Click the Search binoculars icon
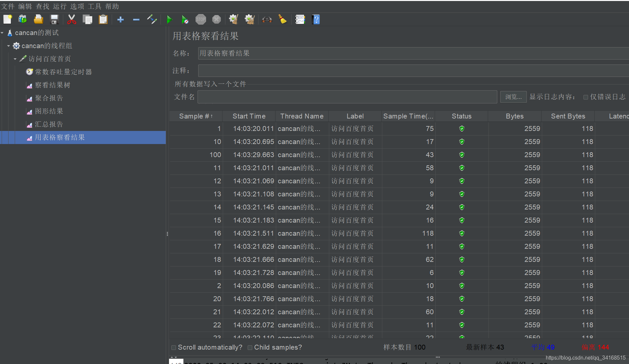Viewport: 629px width, 364px height. pos(267,20)
